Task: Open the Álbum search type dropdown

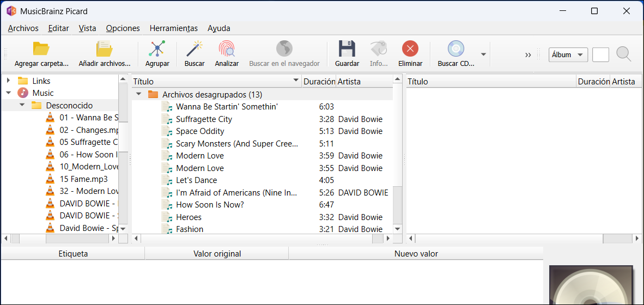Action: pos(568,54)
